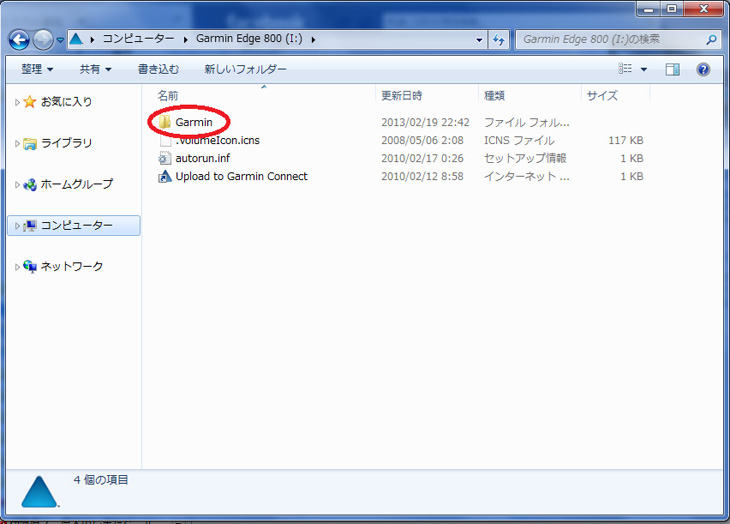This screenshot has height=524, width=730.
Task: Open the recent locations dropdown arrow
Action: 60,40
